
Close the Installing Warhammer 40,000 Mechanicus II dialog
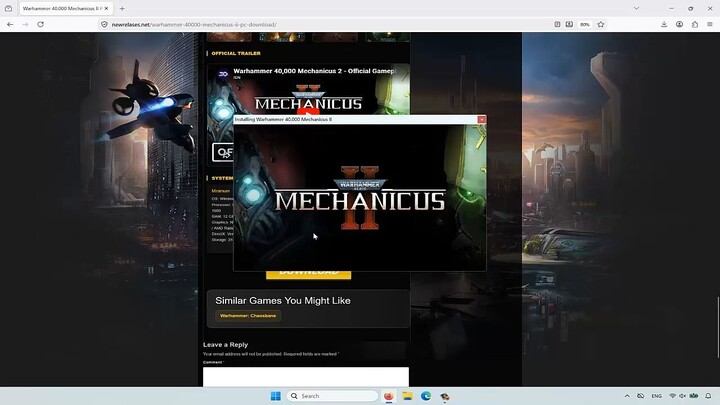point(482,119)
